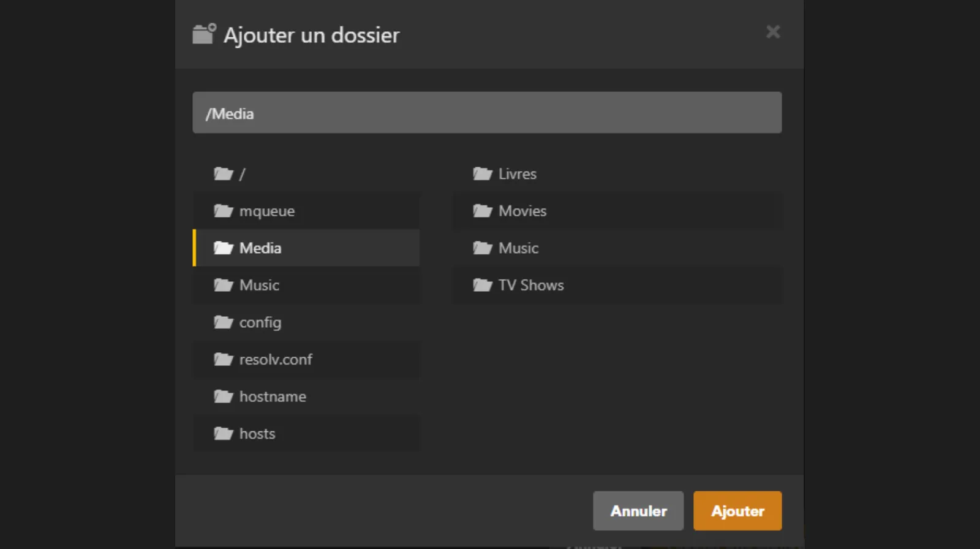Select the hostname entry
The width and height of the screenshot is (980, 549).
pyautogui.click(x=273, y=397)
